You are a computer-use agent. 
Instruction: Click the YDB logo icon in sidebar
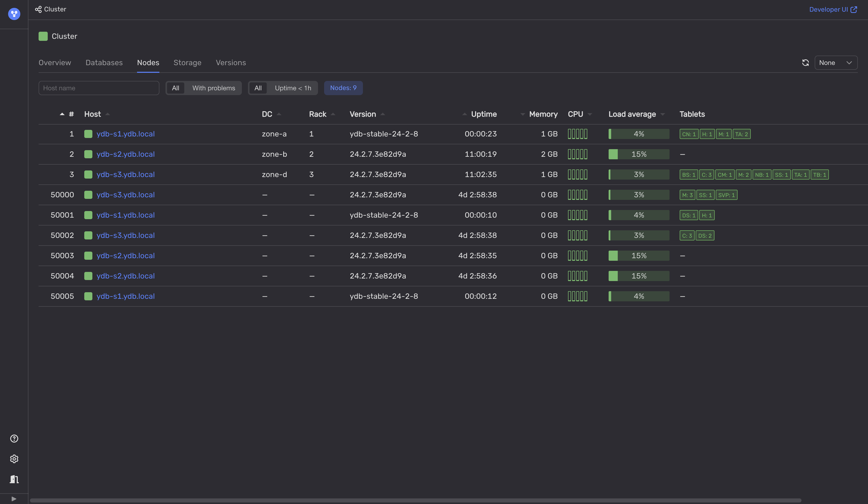(x=14, y=14)
